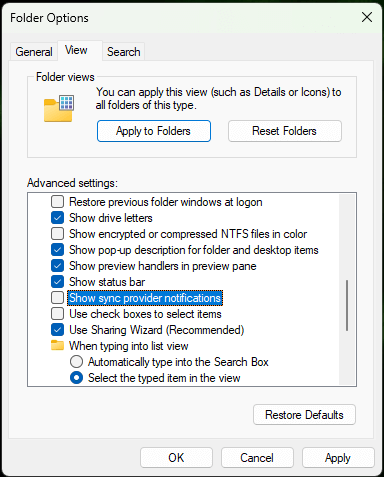This screenshot has width=384, height=477.
Task: Click the 'When typing into list view' label
Action: 129,346
